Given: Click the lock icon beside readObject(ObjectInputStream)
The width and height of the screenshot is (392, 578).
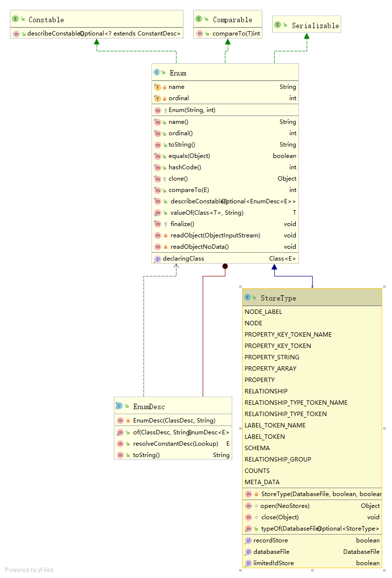Looking at the screenshot, I should click(x=166, y=235).
